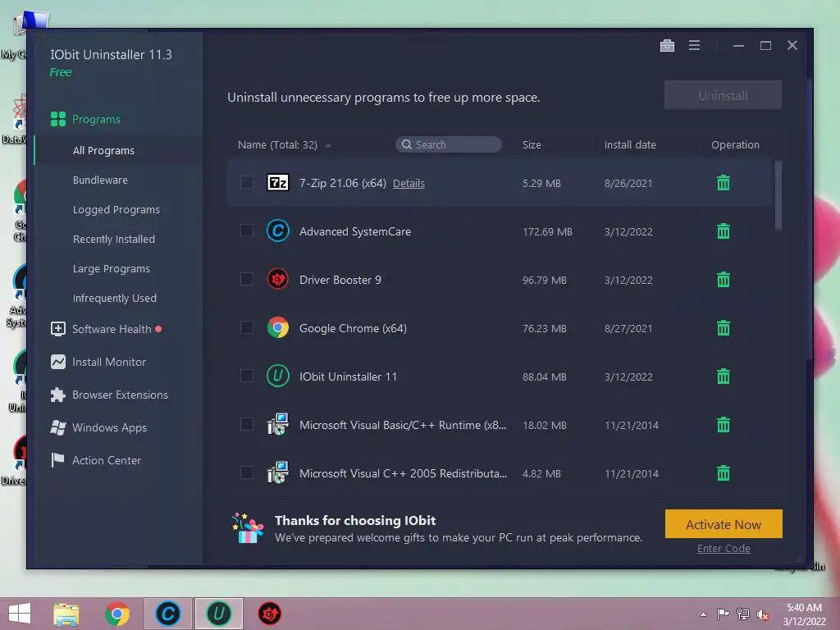Click Visual C++ 2005 Redistributable installer icon

coord(278,472)
